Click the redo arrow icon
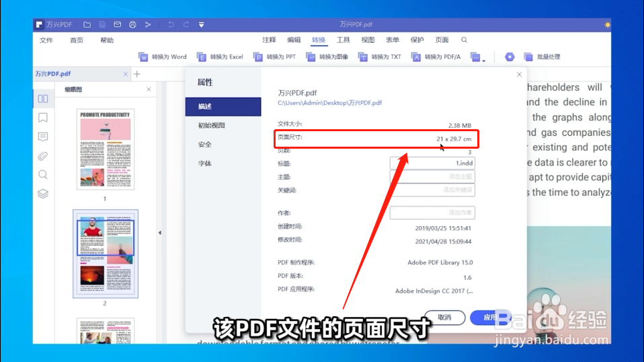The image size is (644, 362). point(186,25)
